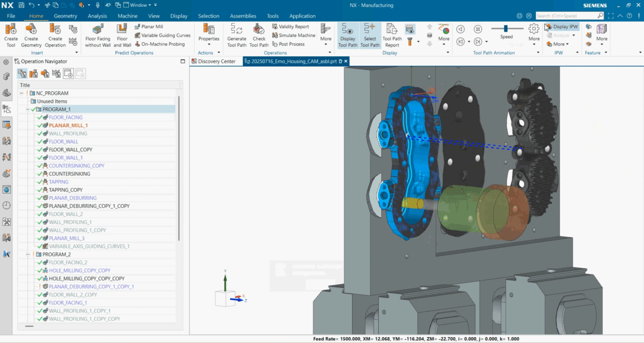644x343 pixels.
Task: Select FLOOR_FACING operation in PROGRAM_1
Action: 65,118
